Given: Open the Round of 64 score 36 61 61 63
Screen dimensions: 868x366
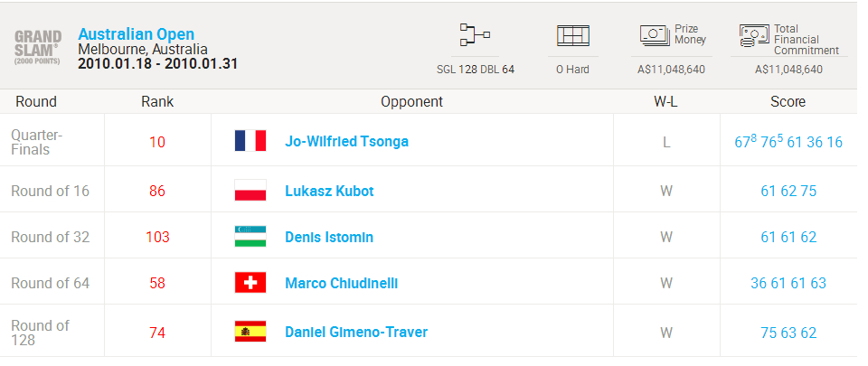Looking at the screenshot, I should click(788, 283).
